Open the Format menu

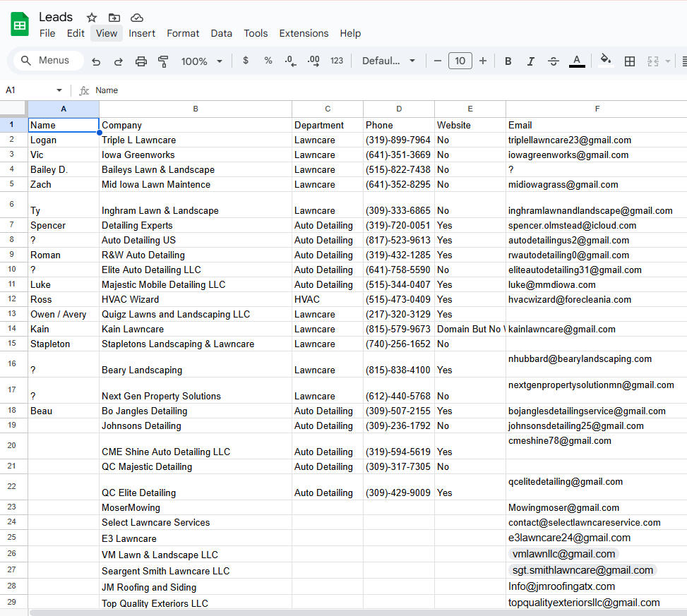tap(183, 33)
